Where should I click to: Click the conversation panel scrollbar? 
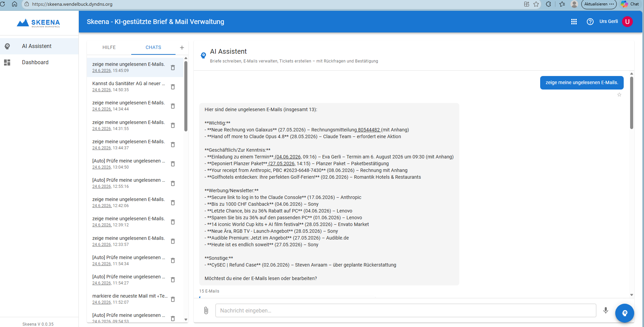(x=631, y=103)
